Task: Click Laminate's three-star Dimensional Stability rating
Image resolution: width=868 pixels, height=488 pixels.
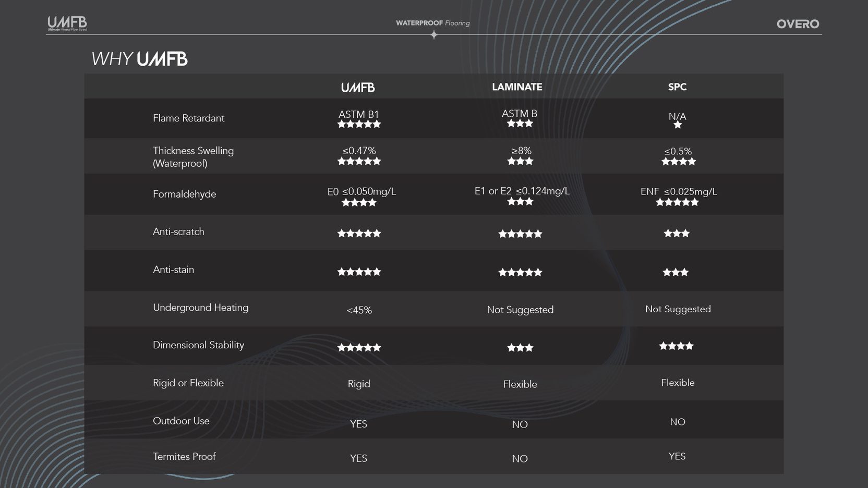Action: tap(520, 348)
